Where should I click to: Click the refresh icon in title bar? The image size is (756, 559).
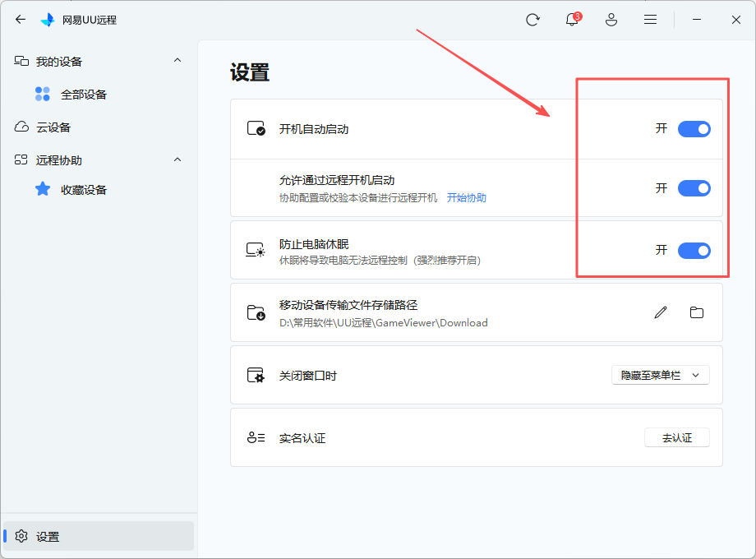(532, 20)
